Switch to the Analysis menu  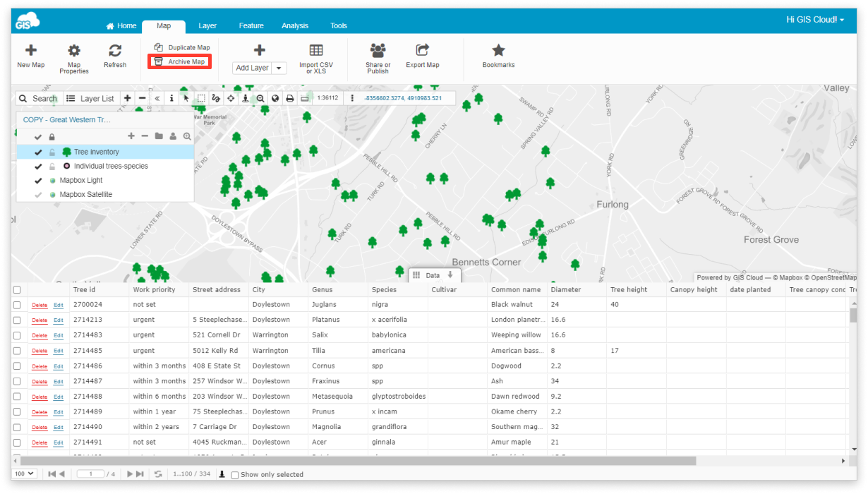tap(295, 25)
